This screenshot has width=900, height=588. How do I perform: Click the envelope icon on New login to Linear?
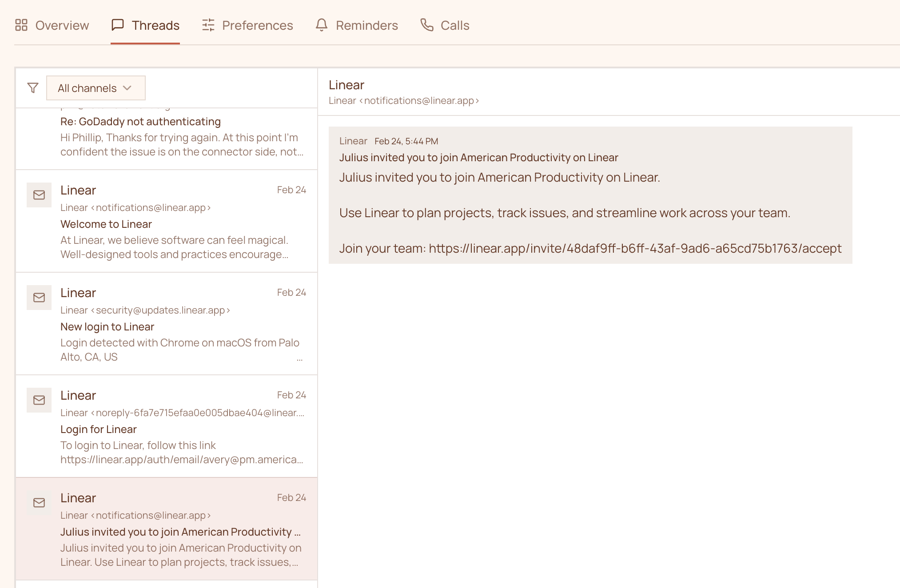[39, 298]
